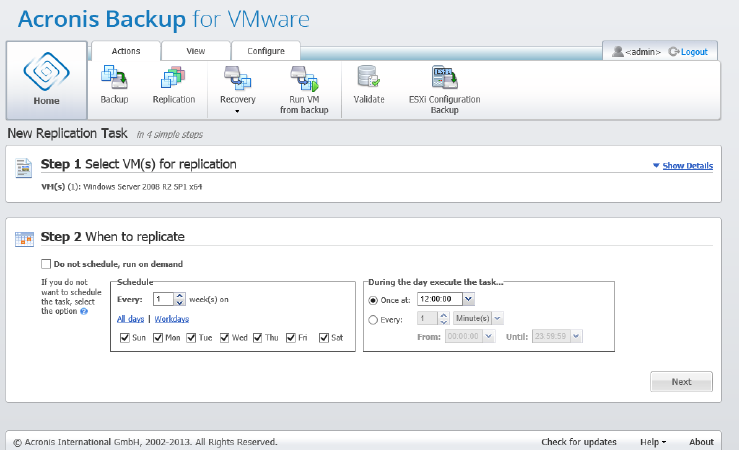The width and height of the screenshot is (739, 450).
Task: Click the 12:00:00 time field
Action: [440, 299]
